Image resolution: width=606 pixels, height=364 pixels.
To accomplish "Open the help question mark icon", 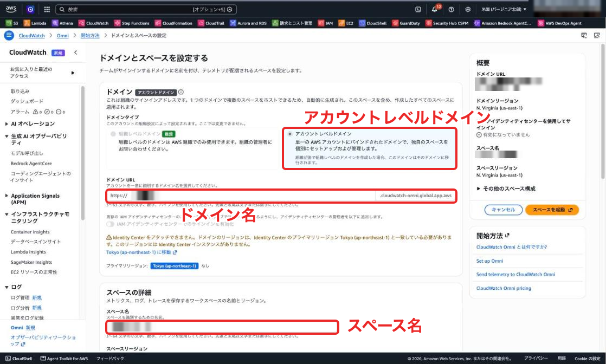I will coord(451,9).
